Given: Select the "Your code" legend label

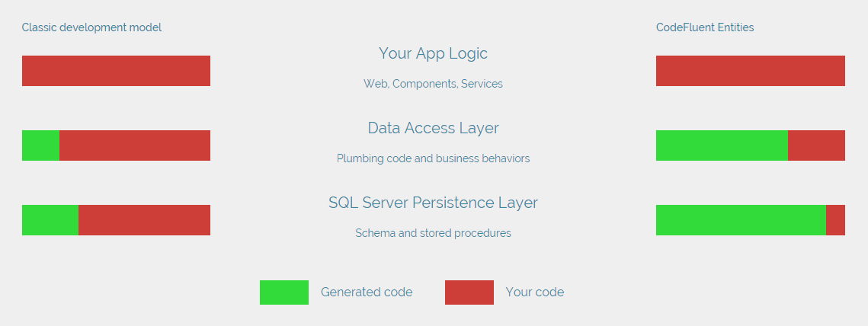Looking at the screenshot, I should [535, 292].
